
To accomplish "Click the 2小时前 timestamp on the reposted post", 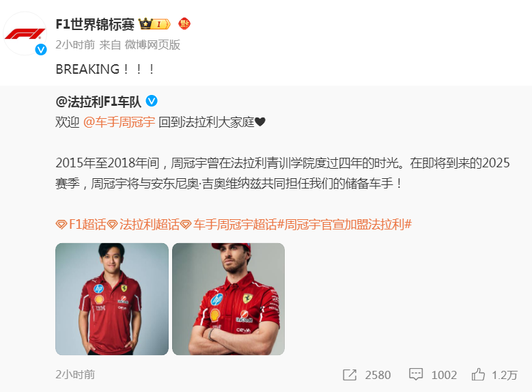I will (x=75, y=375).
